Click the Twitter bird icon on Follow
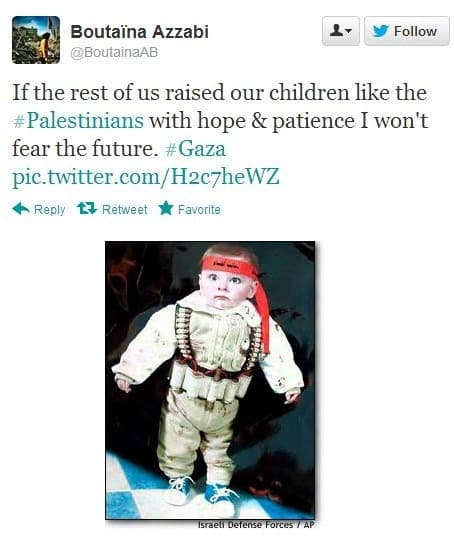Viewport: 454px width, 539px height. tap(381, 31)
